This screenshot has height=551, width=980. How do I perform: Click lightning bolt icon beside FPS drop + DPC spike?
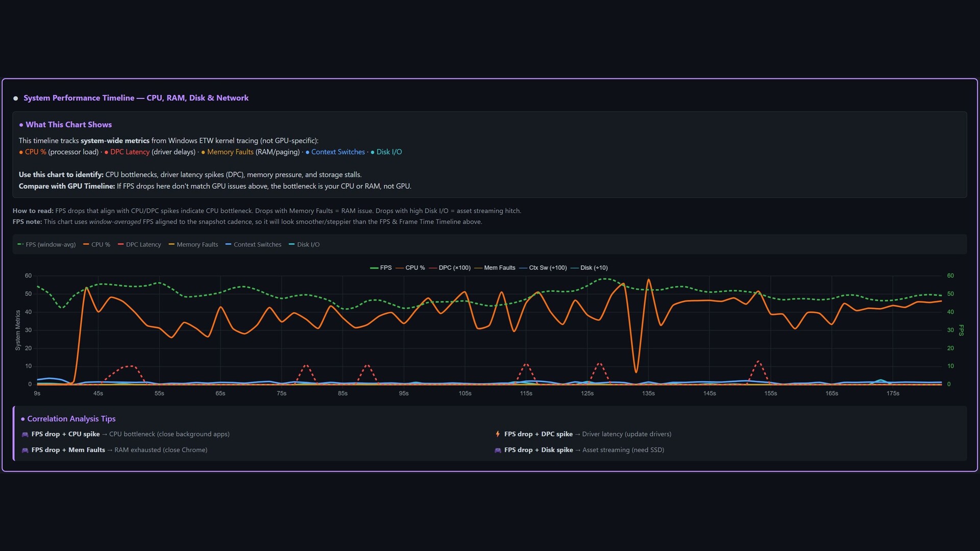(498, 434)
